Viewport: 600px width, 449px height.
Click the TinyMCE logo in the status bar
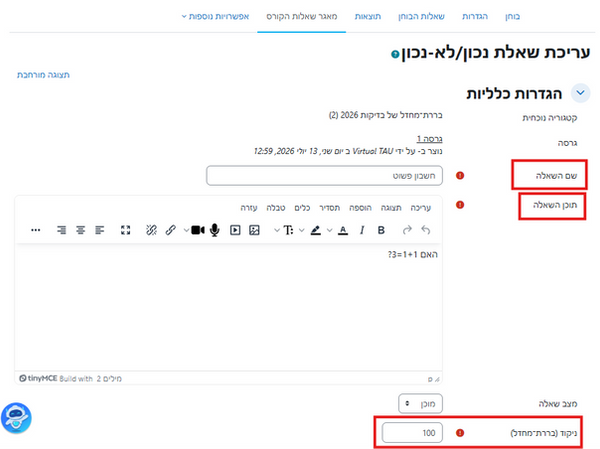pyautogui.click(x=38, y=379)
